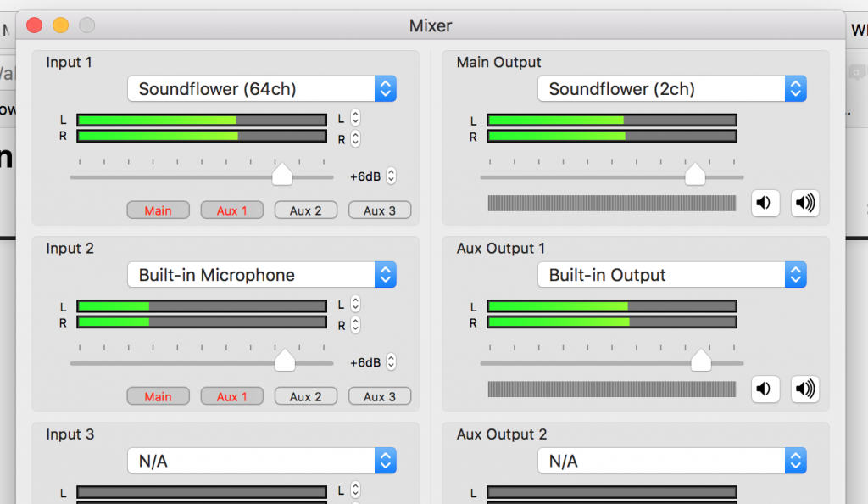Enable Aux 2 routing for Input 1
The height and width of the screenshot is (504, 868).
pyautogui.click(x=305, y=210)
